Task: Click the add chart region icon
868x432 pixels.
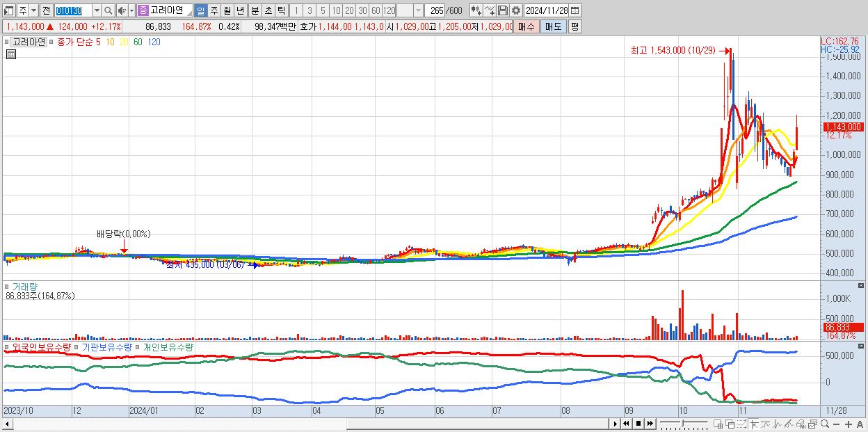Action: point(718,424)
